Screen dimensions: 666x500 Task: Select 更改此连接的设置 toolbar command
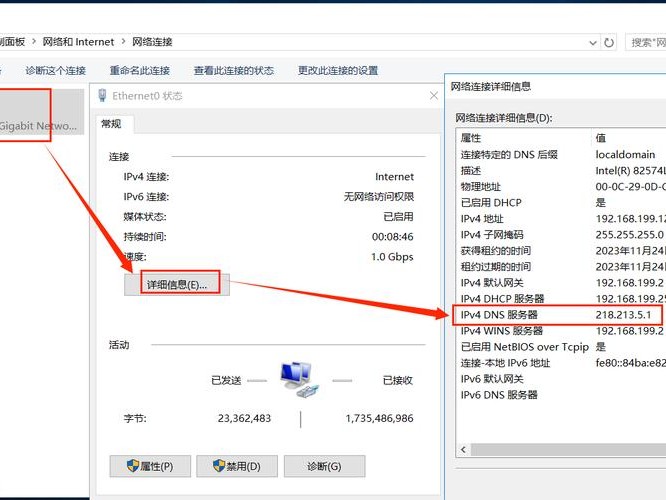[x=338, y=71]
